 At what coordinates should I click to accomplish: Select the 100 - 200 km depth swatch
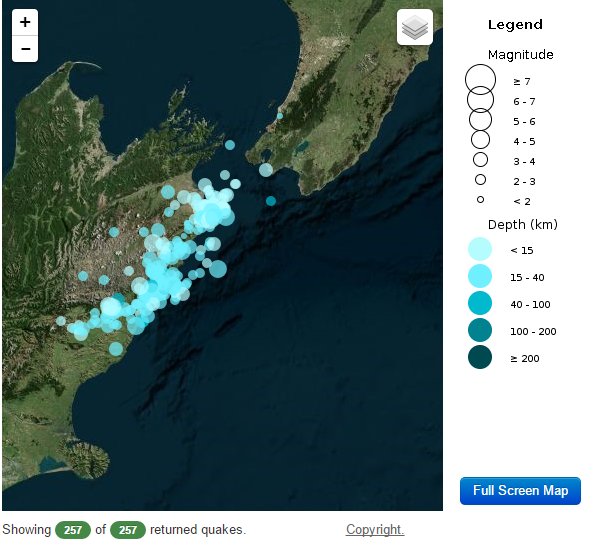pos(480,330)
